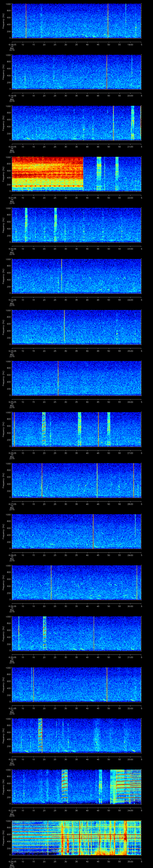Choose the spectrogram panel starting at 6:22:05

77,225
